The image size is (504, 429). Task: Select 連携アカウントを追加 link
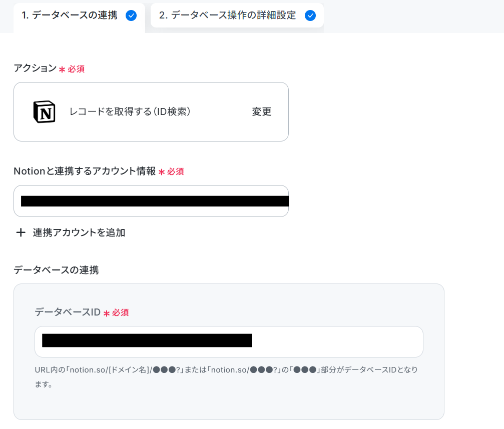click(79, 232)
